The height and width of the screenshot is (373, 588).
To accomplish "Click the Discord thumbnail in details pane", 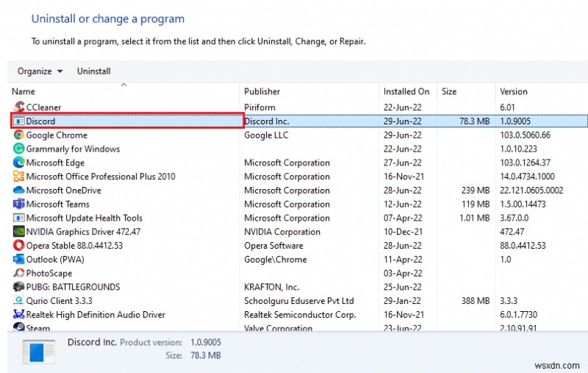I will pos(39,352).
